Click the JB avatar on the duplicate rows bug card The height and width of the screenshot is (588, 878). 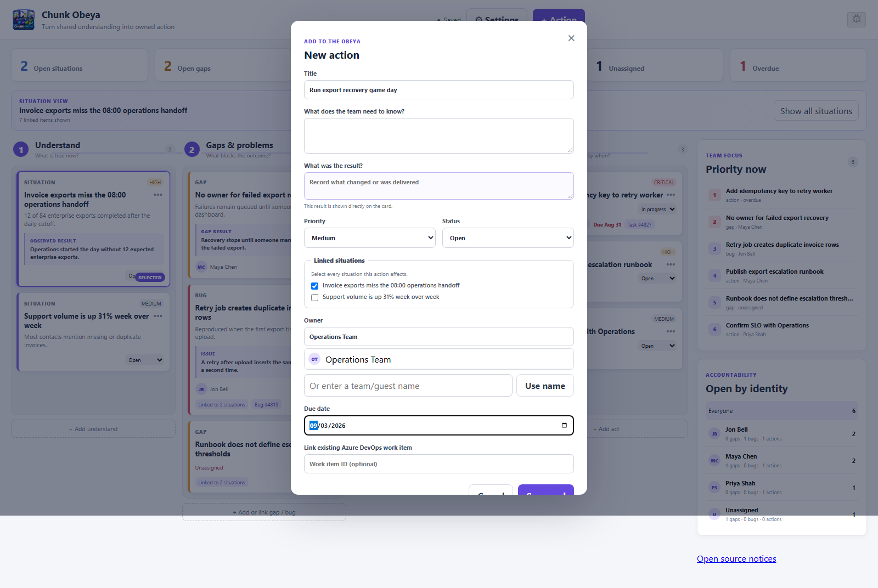pyautogui.click(x=201, y=389)
